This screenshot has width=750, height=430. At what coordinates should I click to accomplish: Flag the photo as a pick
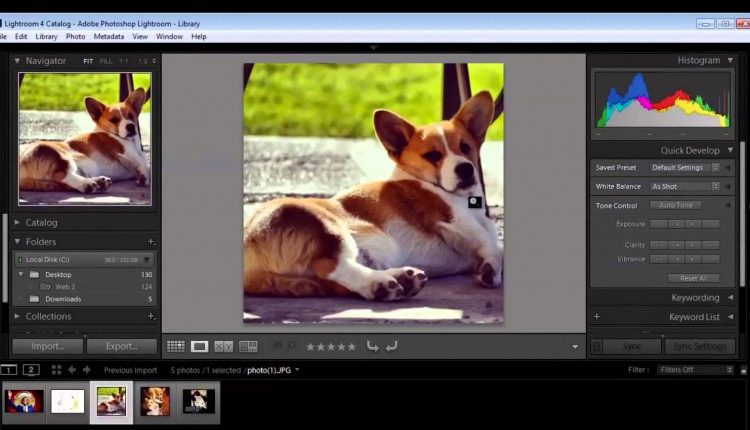[277, 346]
